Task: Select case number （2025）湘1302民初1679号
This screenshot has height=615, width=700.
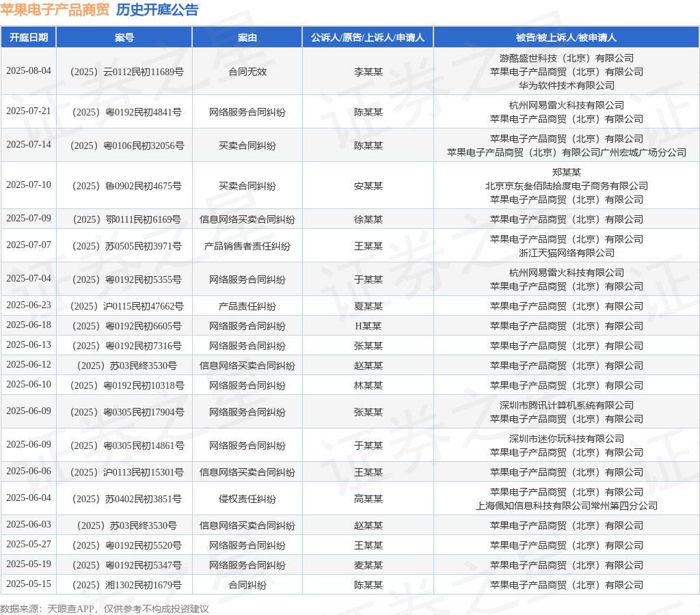Action: (x=126, y=585)
